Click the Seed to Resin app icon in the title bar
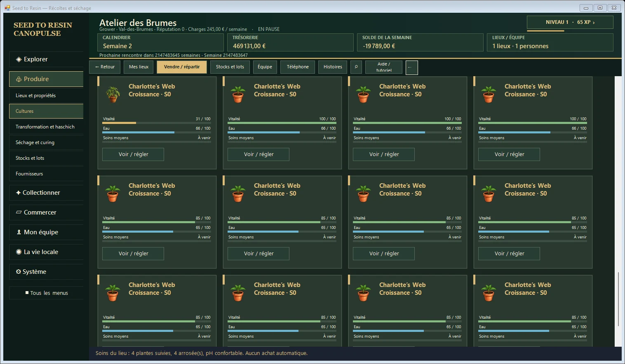This screenshot has width=625, height=364. click(7, 8)
